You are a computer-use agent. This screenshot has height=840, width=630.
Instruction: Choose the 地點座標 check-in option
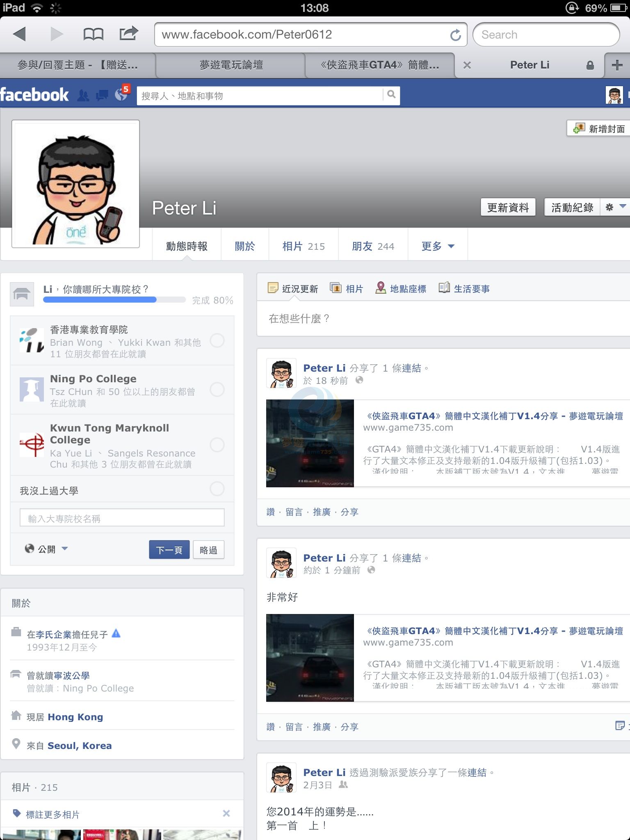coord(401,289)
